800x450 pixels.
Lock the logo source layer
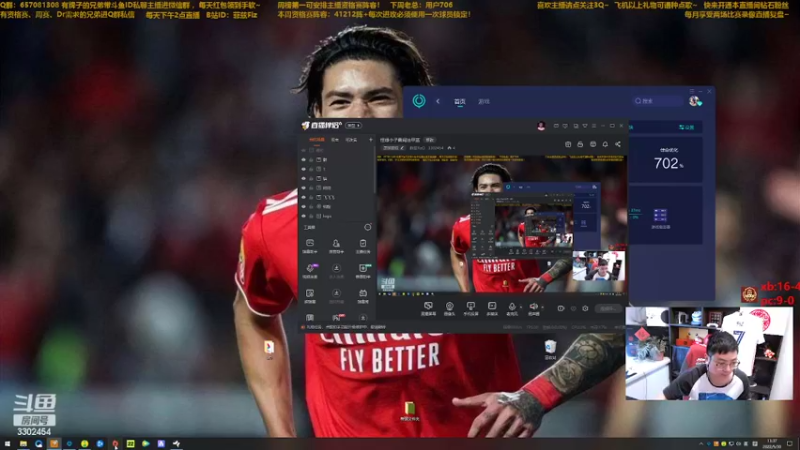pyautogui.click(x=311, y=216)
